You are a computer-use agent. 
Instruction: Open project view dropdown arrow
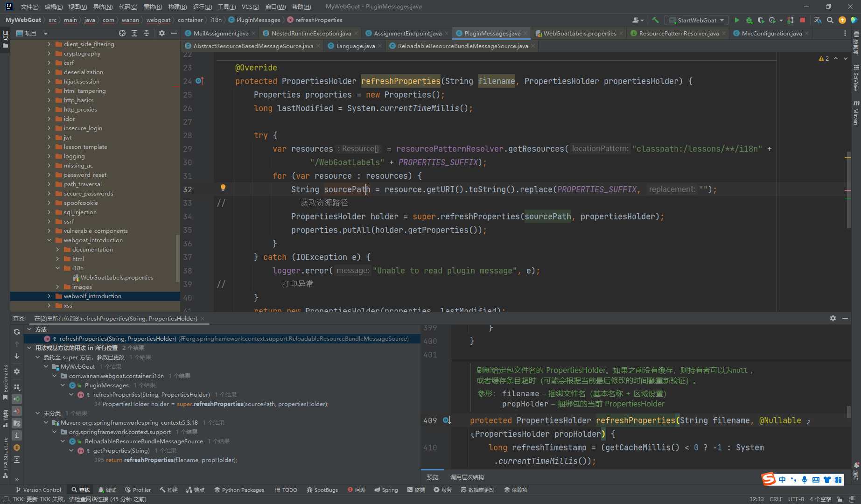[x=46, y=34]
